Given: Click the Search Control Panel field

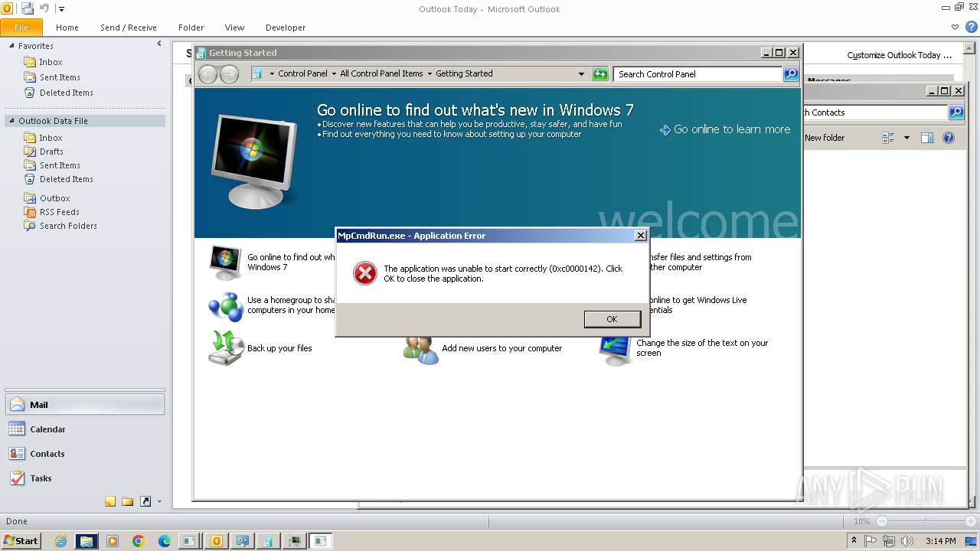Looking at the screenshot, I should click(x=697, y=74).
